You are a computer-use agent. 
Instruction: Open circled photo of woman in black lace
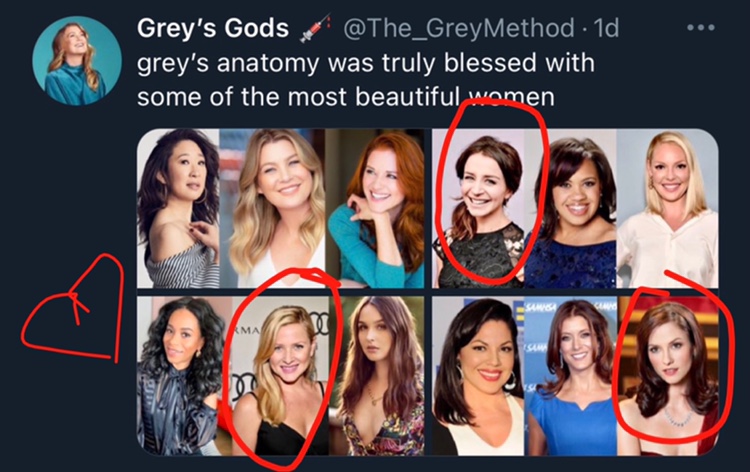[482, 209]
